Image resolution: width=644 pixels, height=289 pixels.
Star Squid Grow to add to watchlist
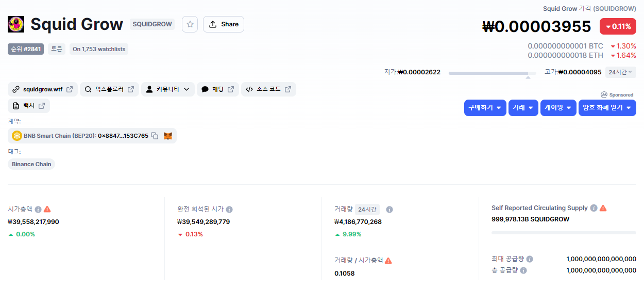tap(190, 24)
